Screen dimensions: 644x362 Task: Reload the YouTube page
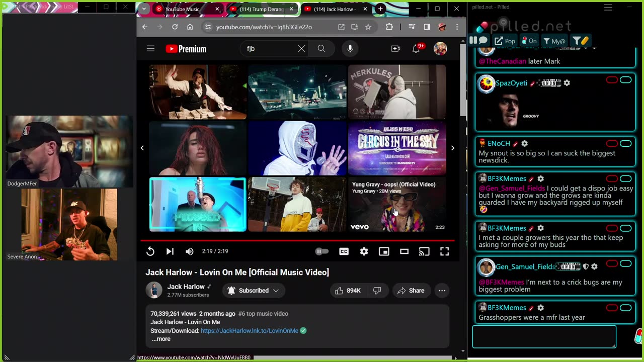(x=175, y=27)
